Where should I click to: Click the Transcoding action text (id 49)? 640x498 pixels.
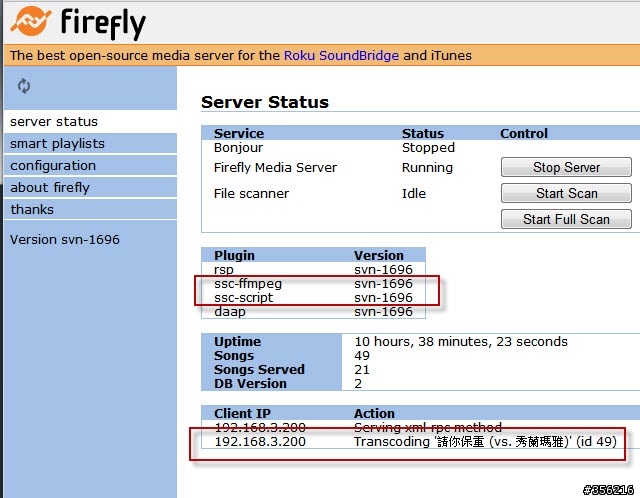pyautogui.click(x=485, y=442)
